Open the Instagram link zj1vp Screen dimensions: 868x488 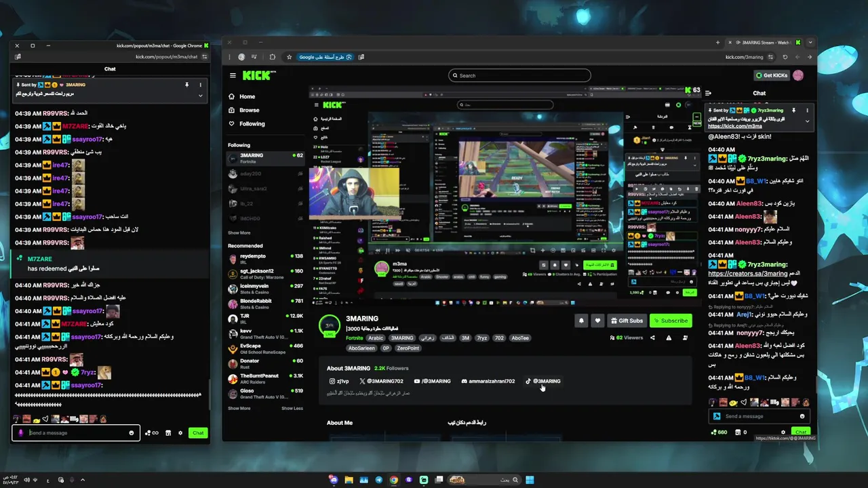coord(339,381)
